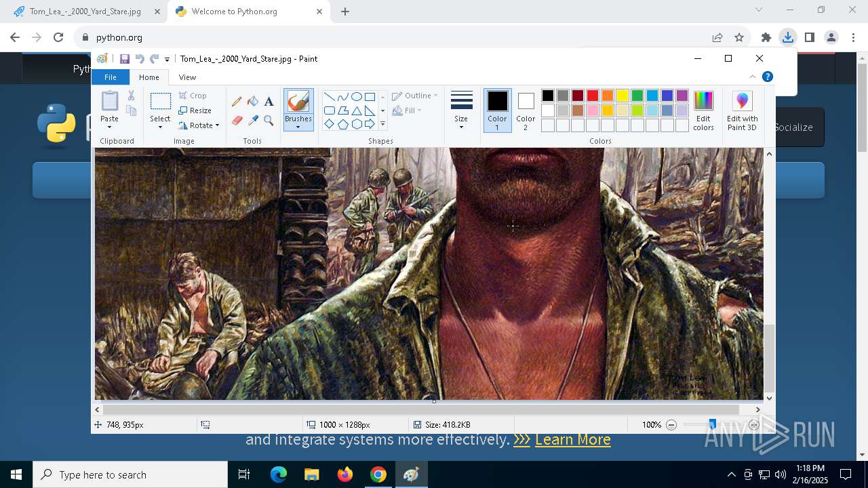This screenshot has height=488, width=868.
Task: Select the Pencil tool
Action: click(x=237, y=102)
